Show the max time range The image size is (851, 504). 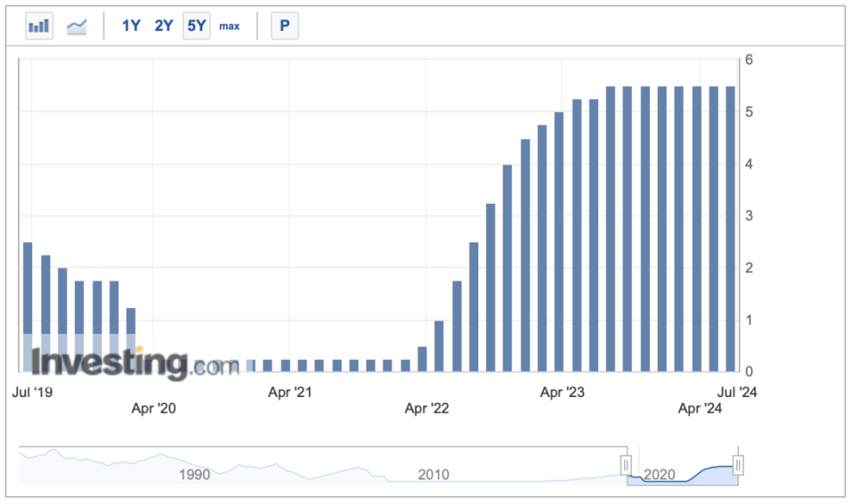[229, 26]
